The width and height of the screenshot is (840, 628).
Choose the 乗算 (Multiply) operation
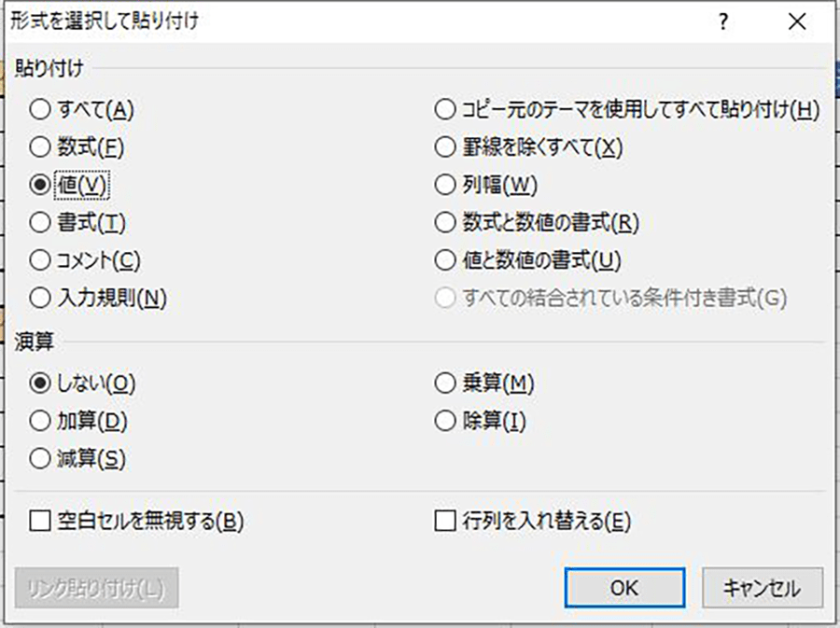click(x=445, y=383)
